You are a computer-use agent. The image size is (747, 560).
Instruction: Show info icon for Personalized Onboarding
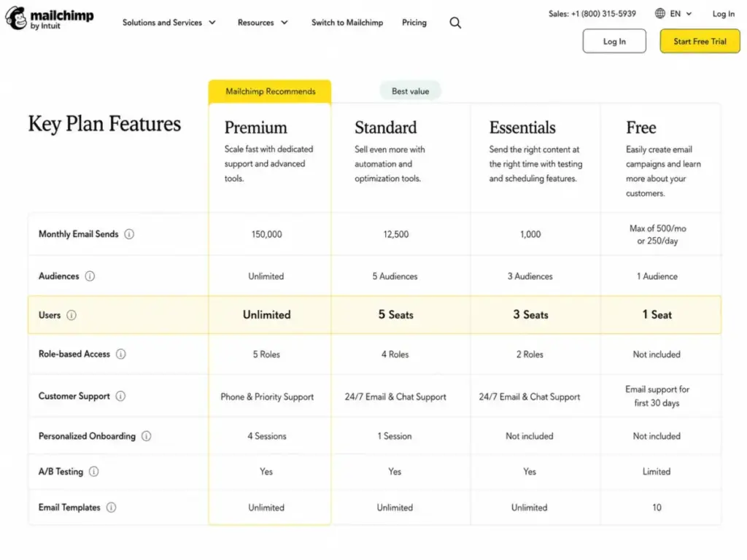tap(146, 436)
